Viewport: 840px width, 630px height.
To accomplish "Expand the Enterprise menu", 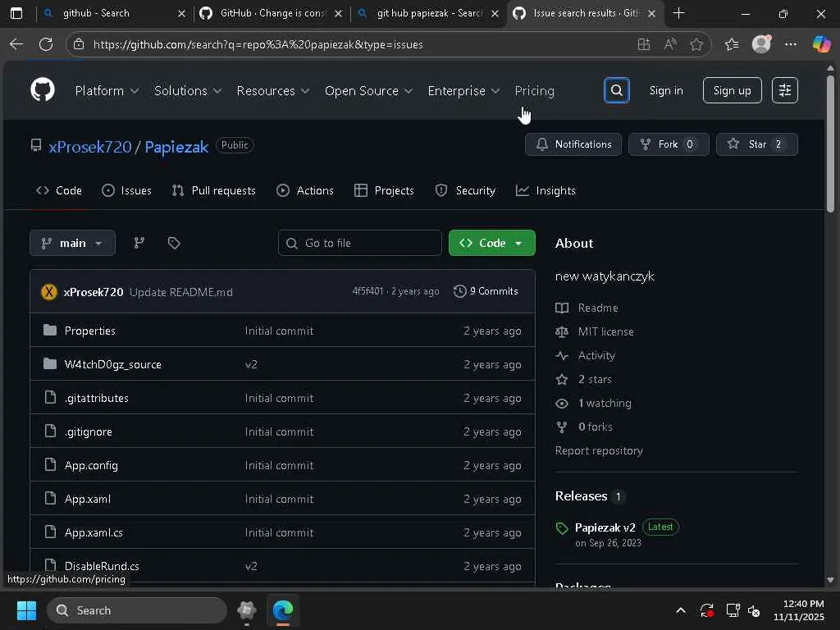I will coord(463,90).
